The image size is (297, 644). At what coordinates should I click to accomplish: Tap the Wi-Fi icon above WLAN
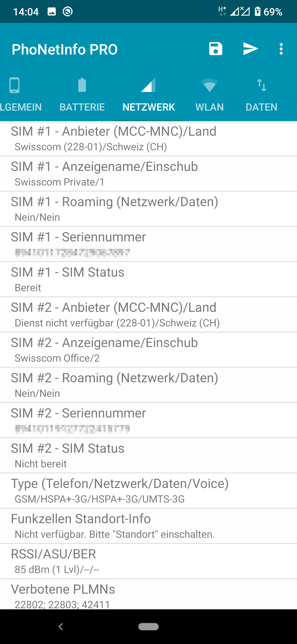pos(209,85)
